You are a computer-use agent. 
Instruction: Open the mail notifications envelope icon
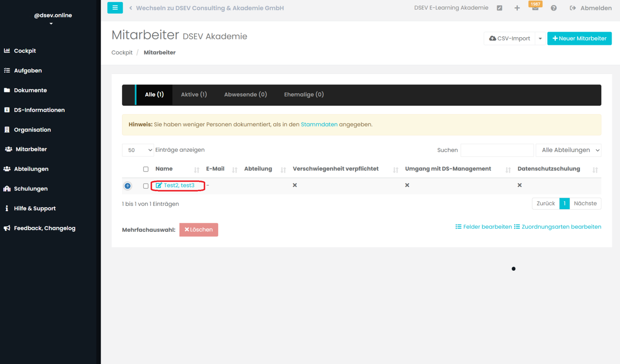(x=535, y=8)
